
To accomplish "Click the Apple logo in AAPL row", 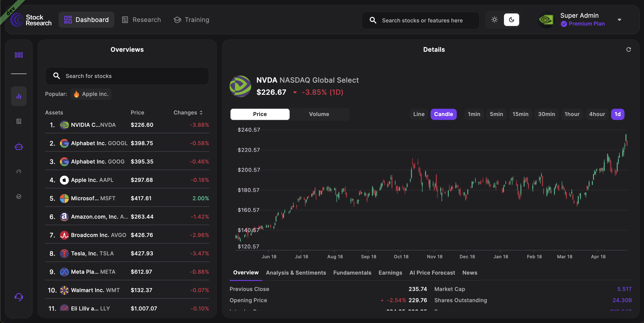I will (x=64, y=180).
